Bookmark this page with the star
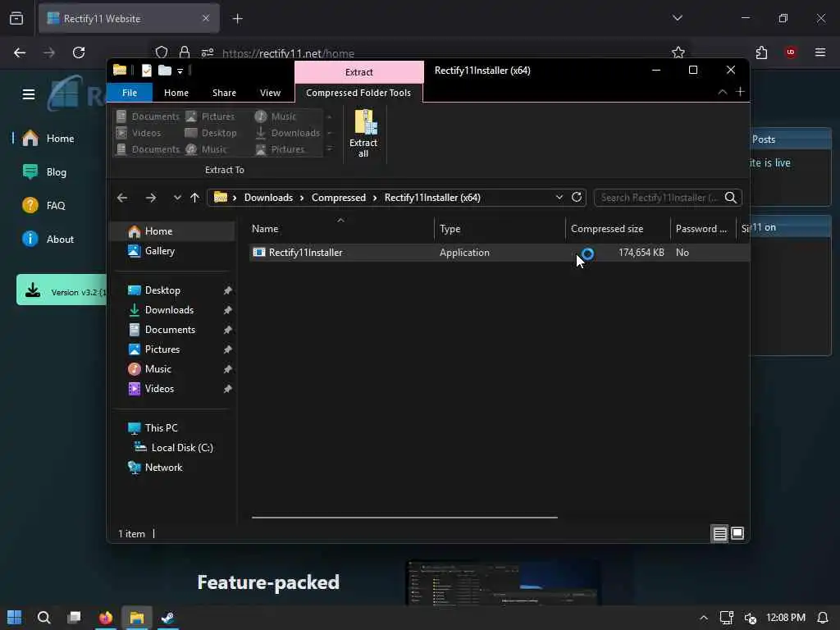 [x=678, y=52]
